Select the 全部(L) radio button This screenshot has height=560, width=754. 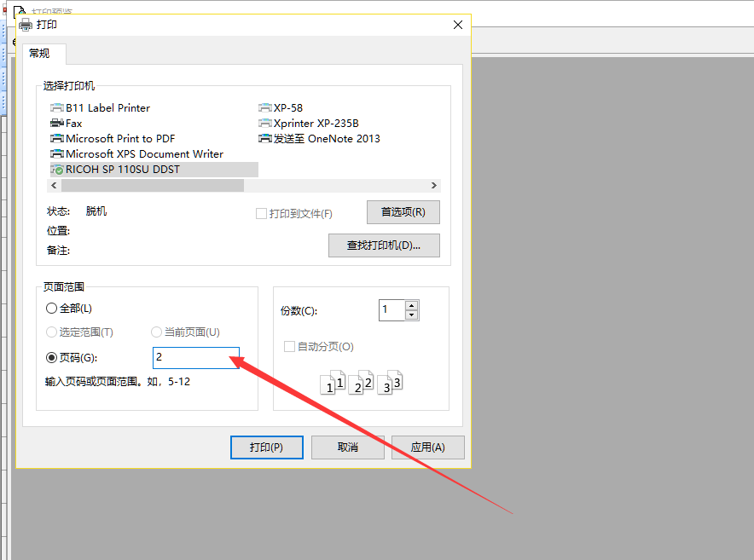tap(52, 309)
